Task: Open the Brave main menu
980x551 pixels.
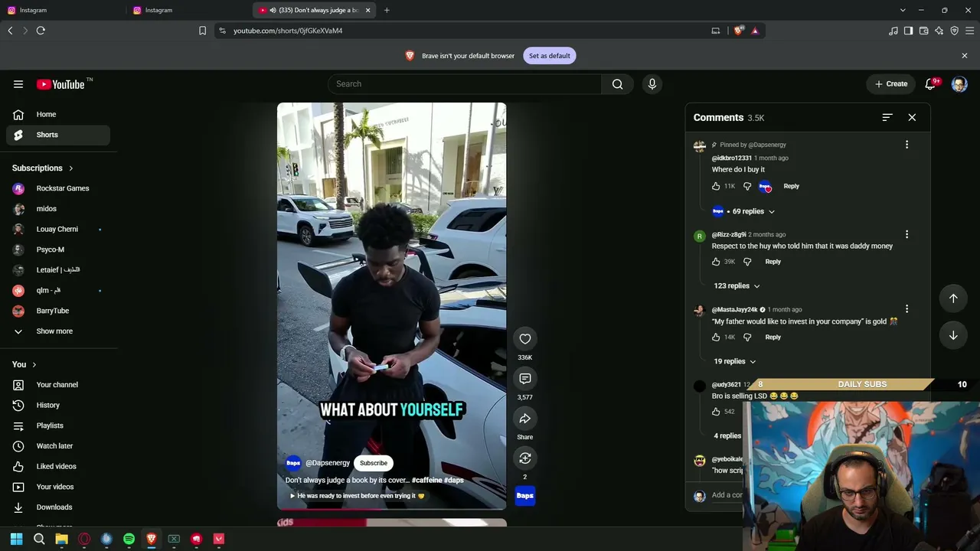Action: click(x=969, y=31)
